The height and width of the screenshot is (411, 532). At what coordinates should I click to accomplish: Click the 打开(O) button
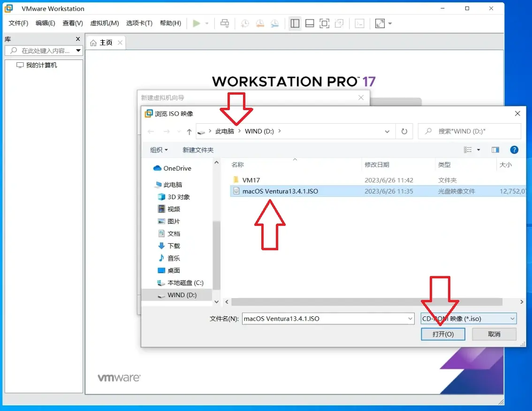pyautogui.click(x=443, y=334)
